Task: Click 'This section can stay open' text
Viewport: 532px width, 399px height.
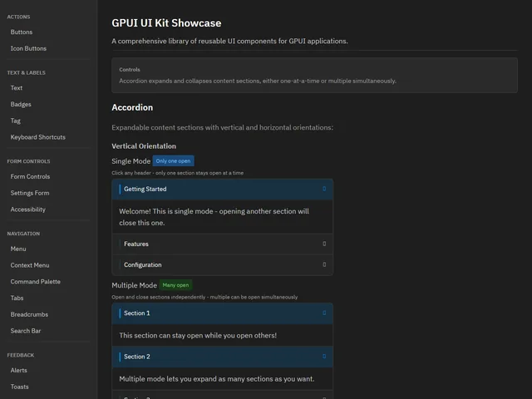Action: (x=198, y=336)
